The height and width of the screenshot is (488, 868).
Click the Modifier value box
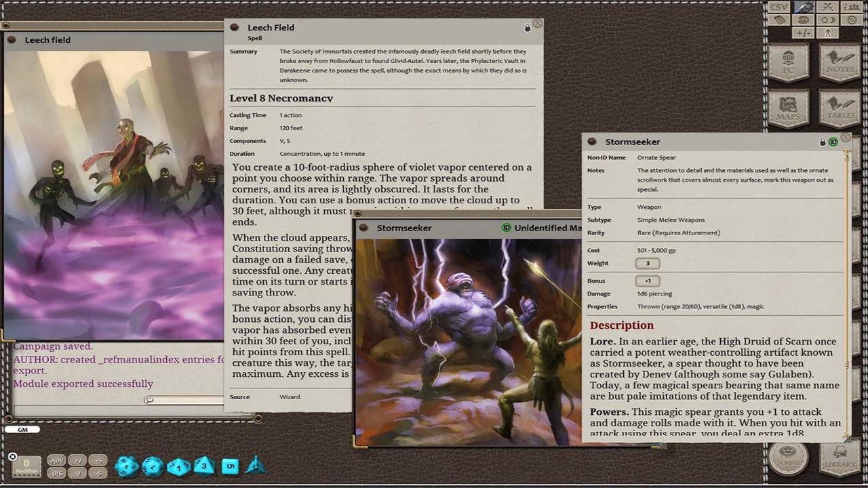[26, 466]
